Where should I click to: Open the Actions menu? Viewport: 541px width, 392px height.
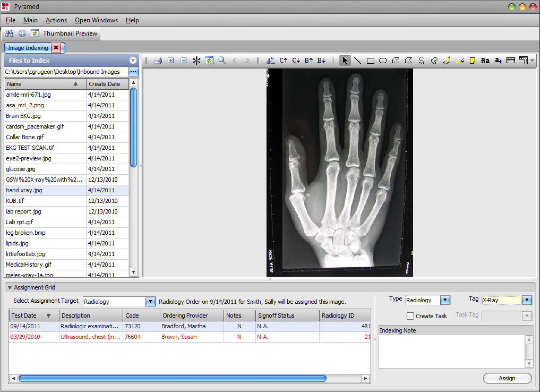point(56,20)
